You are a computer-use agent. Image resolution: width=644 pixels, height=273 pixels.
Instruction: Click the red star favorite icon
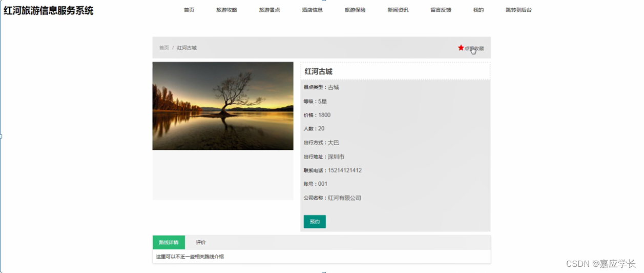coord(461,48)
